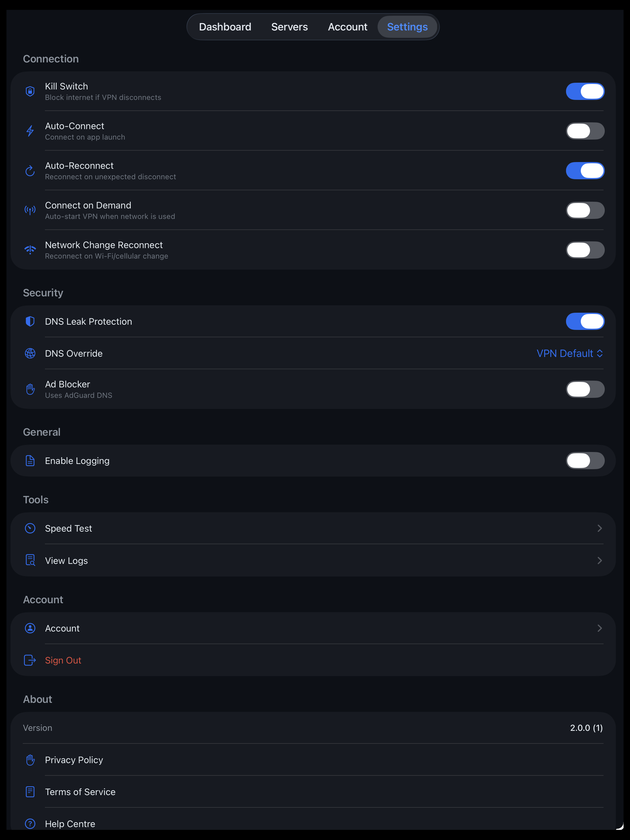Open the VPN Default DNS dropdown
Viewport: 630px width, 840px height.
(x=570, y=354)
